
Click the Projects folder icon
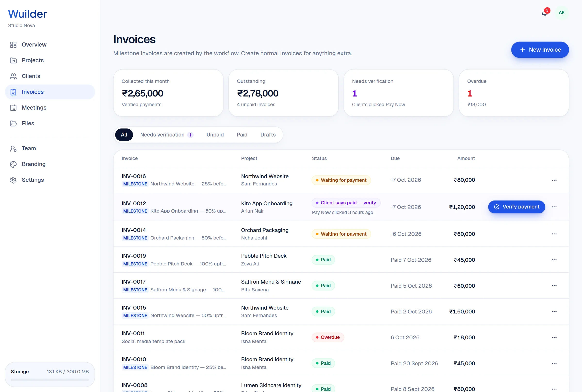click(x=13, y=61)
